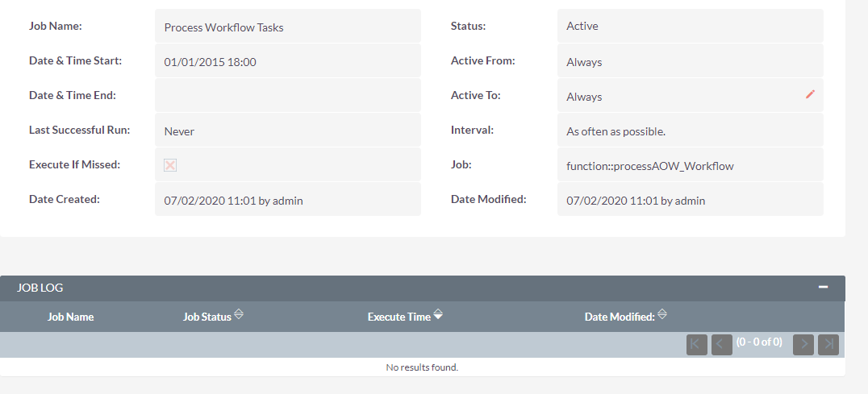Click the Job Name field value

223,27
